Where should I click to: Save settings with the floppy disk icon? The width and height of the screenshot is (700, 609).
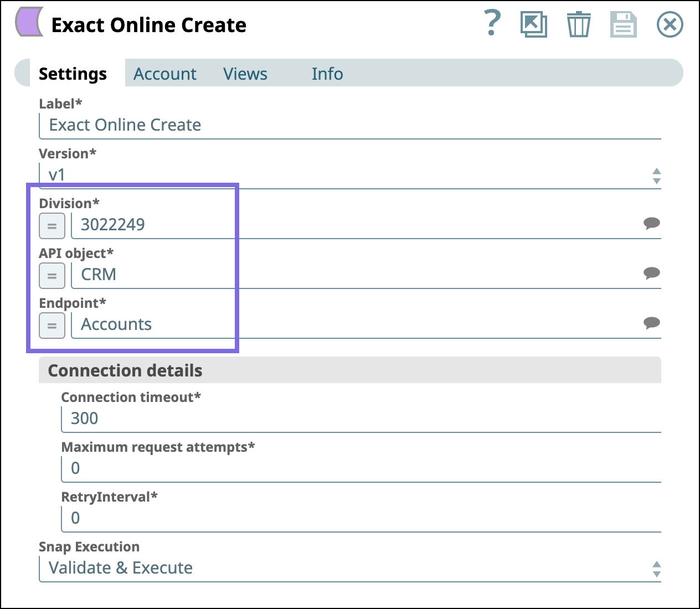point(624,24)
